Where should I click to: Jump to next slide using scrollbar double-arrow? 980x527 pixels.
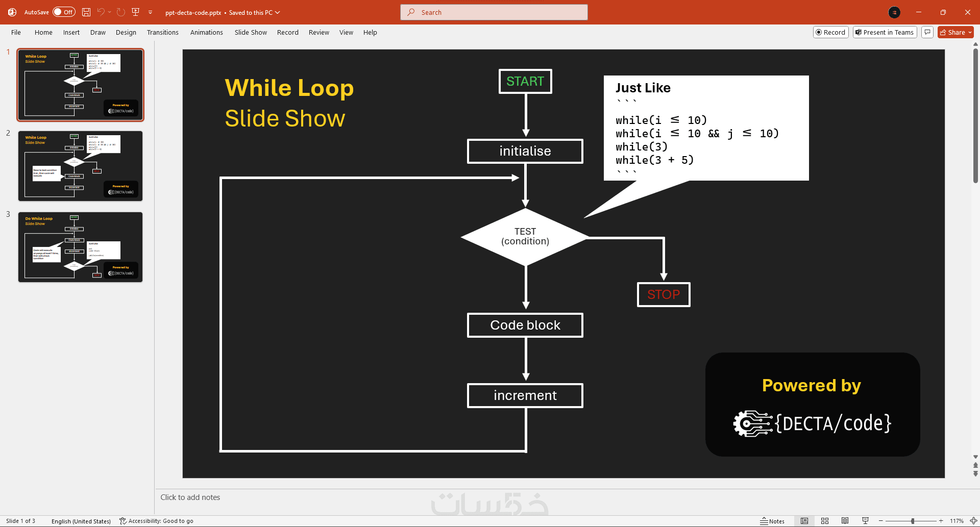click(x=975, y=473)
